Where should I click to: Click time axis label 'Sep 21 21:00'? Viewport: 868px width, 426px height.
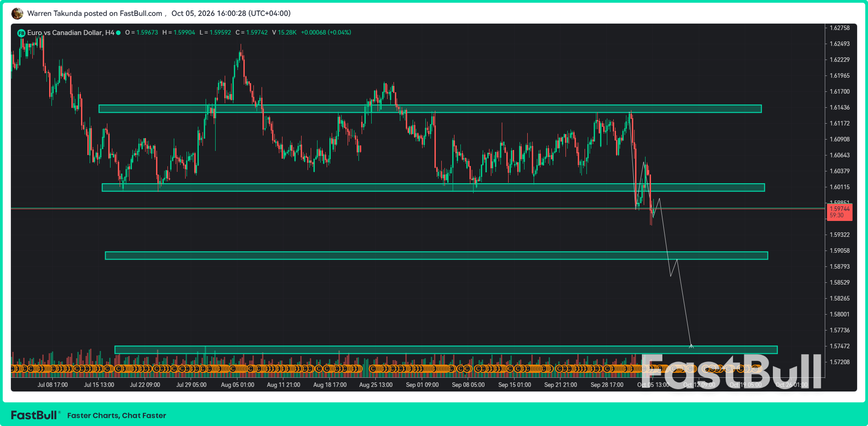click(x=560, y=385)
